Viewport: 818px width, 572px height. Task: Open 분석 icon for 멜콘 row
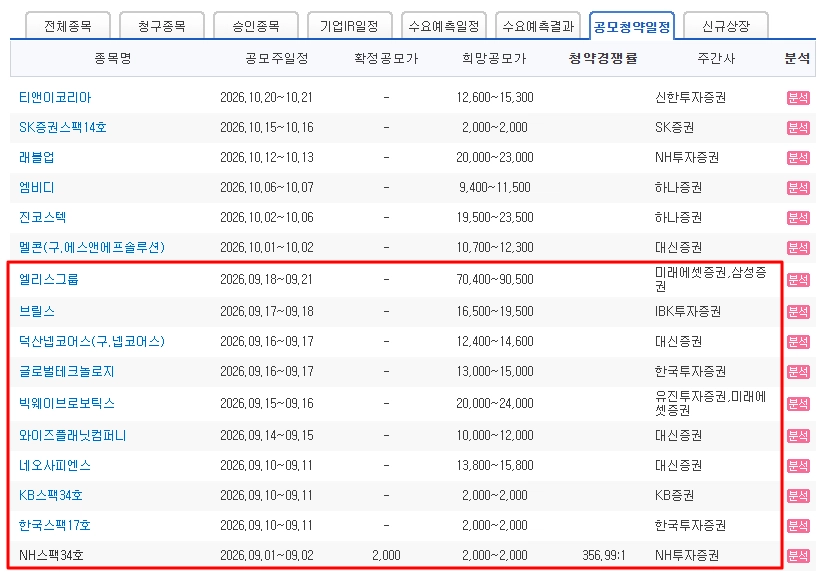point(798,247)
